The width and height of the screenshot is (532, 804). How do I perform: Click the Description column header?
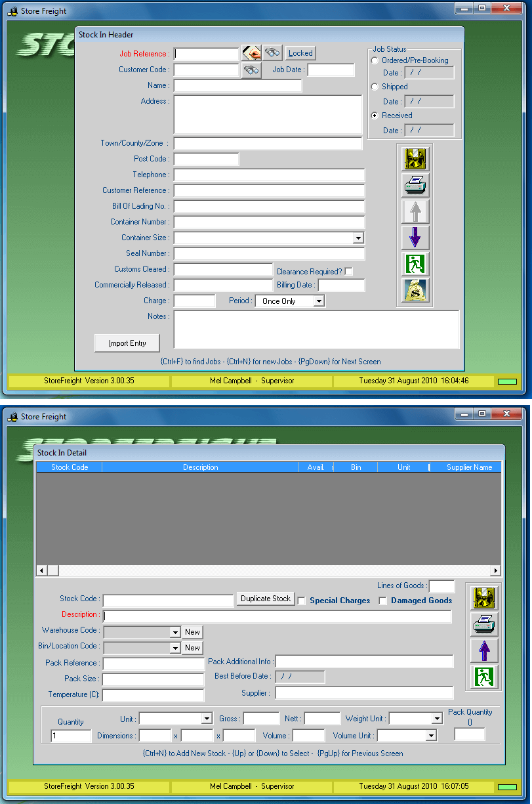(200, 467)
